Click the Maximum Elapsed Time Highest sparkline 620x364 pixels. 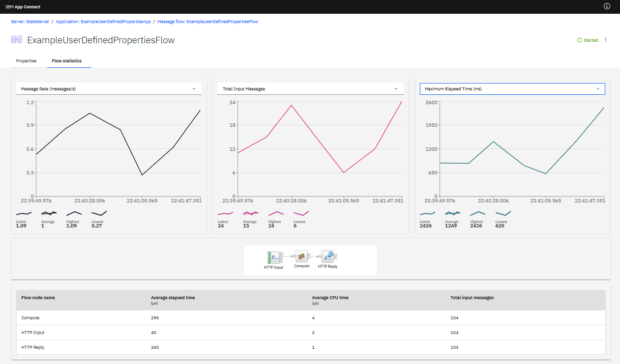[x=478, y=213]
